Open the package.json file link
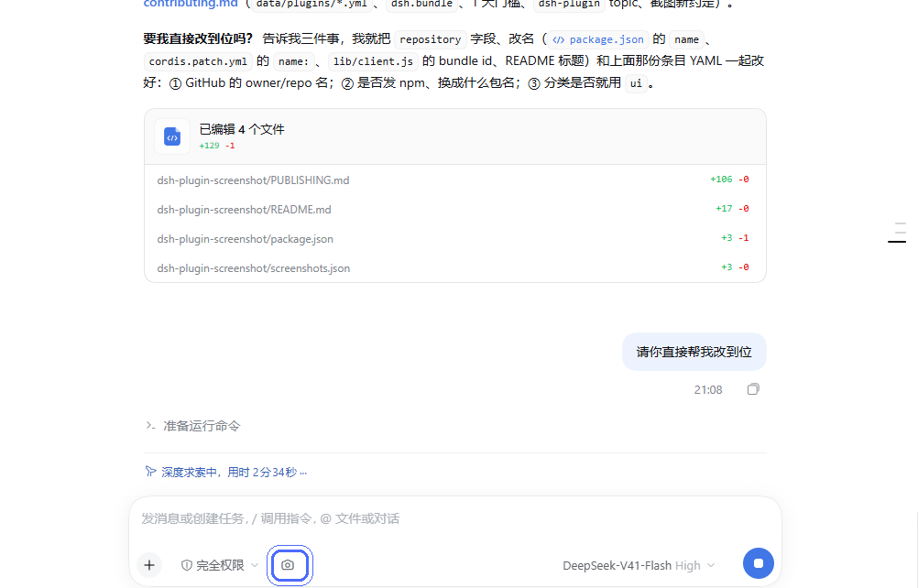 tap(597, 39)
